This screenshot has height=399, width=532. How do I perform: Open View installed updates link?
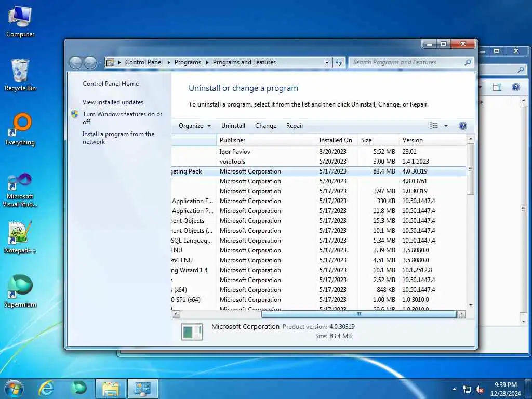[113, 102]
